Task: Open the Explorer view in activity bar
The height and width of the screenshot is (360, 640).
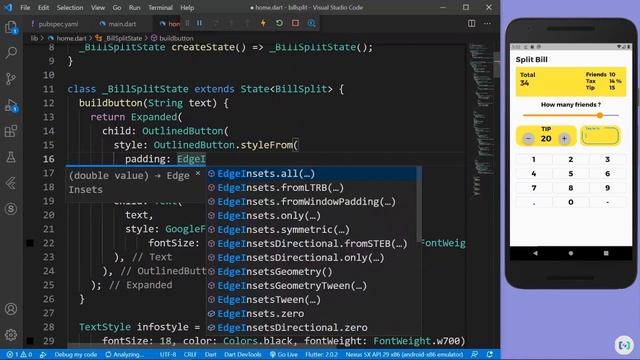Action: point(11,27)
